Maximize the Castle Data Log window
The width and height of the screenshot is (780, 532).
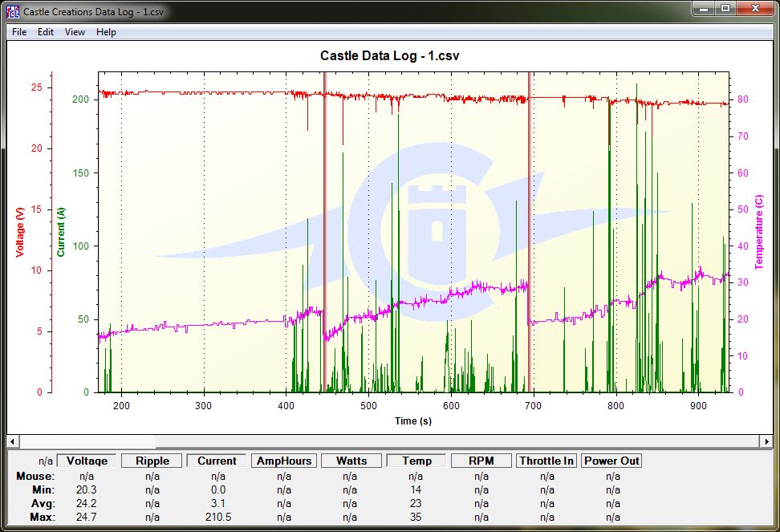725,8
